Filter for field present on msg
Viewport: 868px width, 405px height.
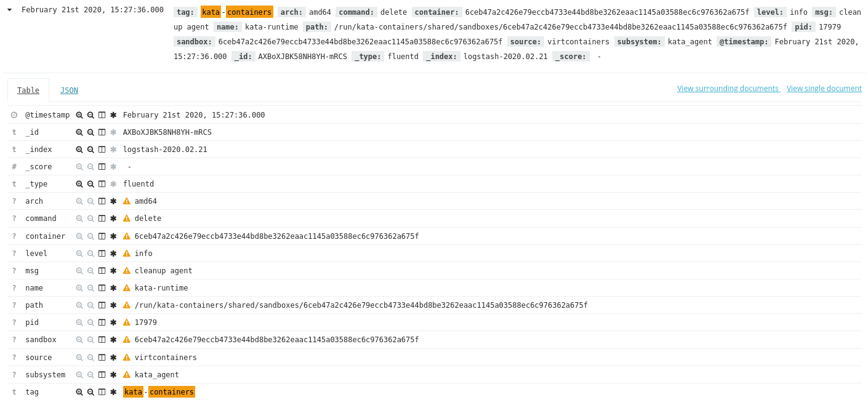click(x=113, y=271)
